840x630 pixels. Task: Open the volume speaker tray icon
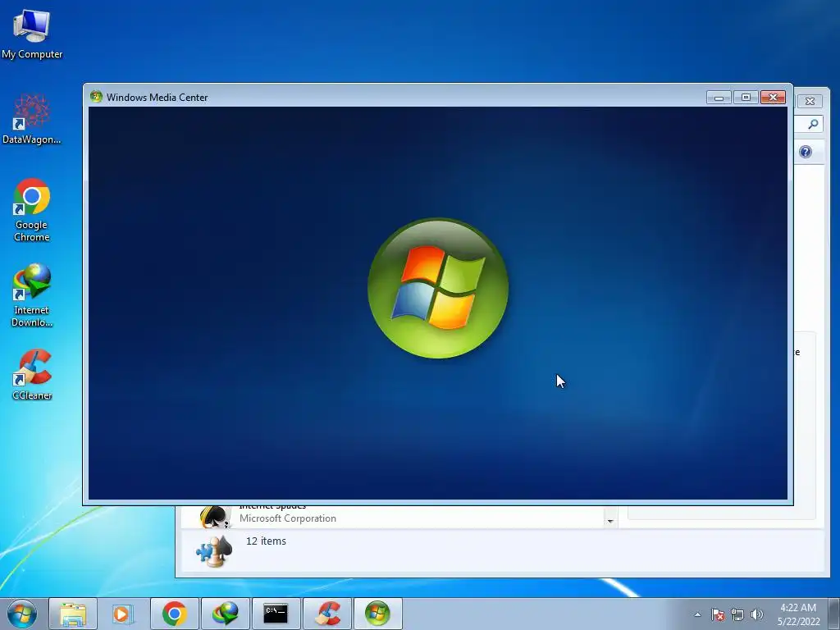tap(756, 614)
